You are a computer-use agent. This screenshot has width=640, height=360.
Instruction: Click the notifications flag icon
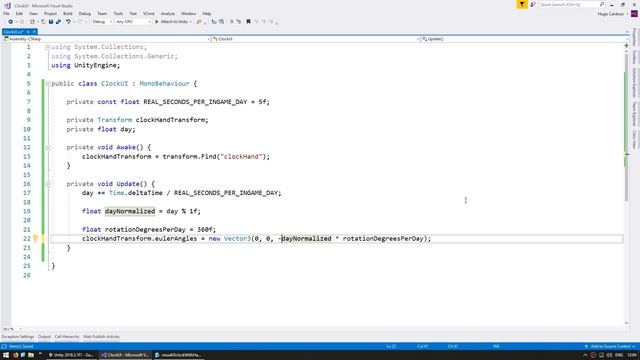(522, 4)
